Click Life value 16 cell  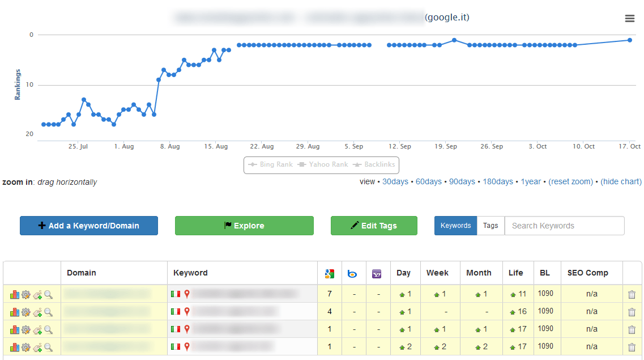pyautogui.click(x=518, y=311)
